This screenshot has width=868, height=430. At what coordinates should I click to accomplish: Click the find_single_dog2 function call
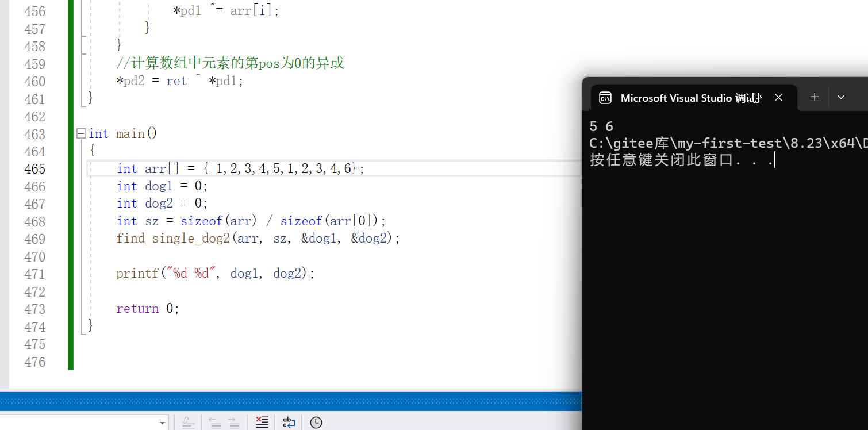click(x=258, y=239)
